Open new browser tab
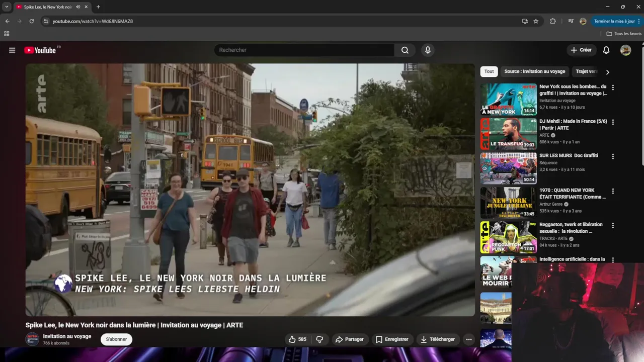Viewport: 644px width, 362px height. click(98, 7)
